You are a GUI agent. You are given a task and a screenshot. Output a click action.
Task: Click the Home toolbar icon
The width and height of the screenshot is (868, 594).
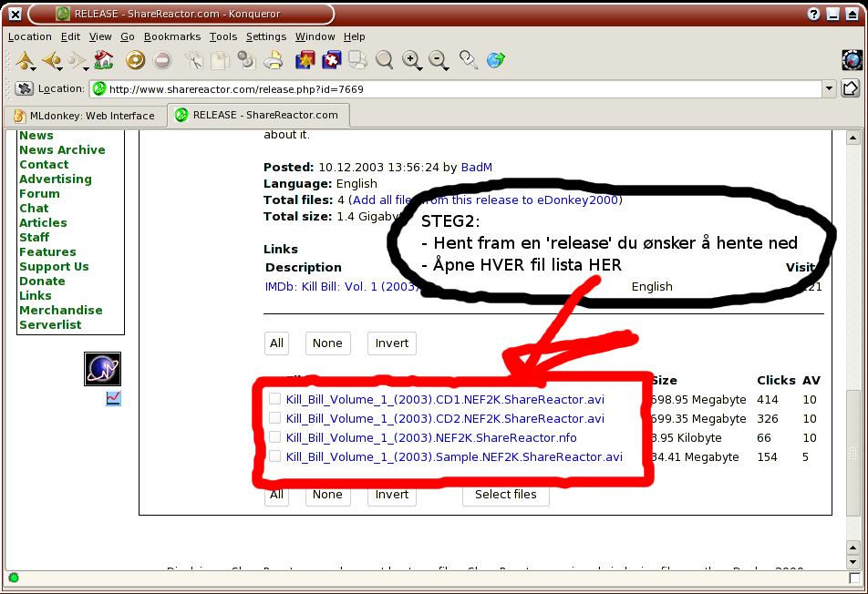click(103, 61)
